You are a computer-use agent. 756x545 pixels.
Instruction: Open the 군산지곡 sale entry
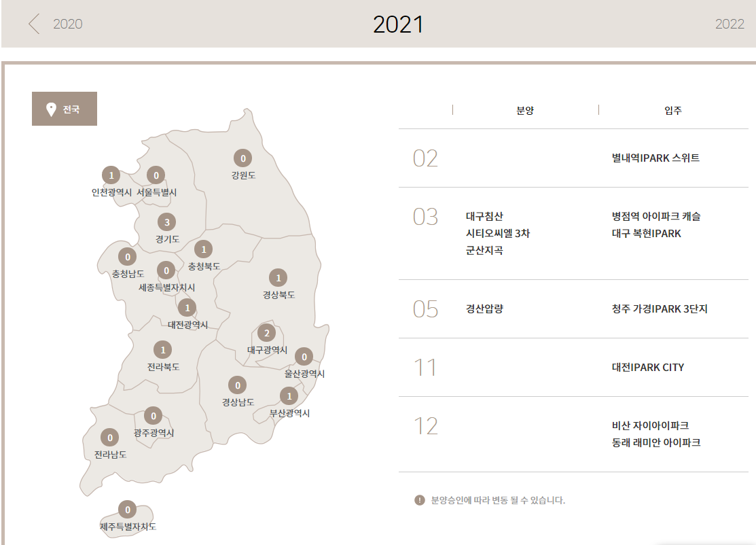point(484,250)
